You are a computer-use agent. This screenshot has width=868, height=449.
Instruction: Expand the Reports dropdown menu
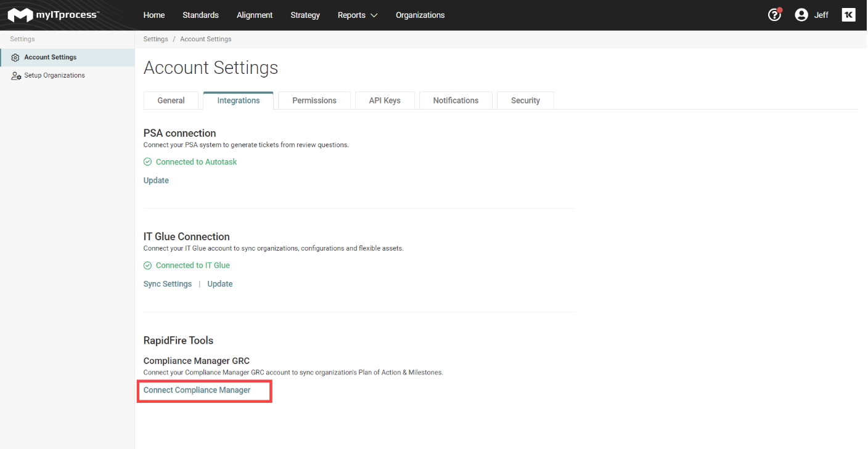tap(358, 15)
